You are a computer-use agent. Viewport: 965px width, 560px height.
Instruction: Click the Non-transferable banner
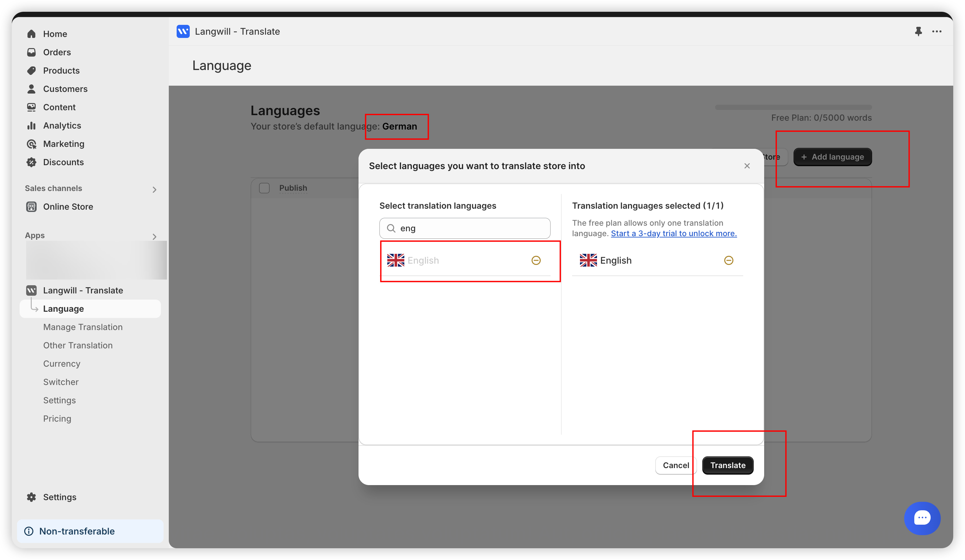(90, 531)
